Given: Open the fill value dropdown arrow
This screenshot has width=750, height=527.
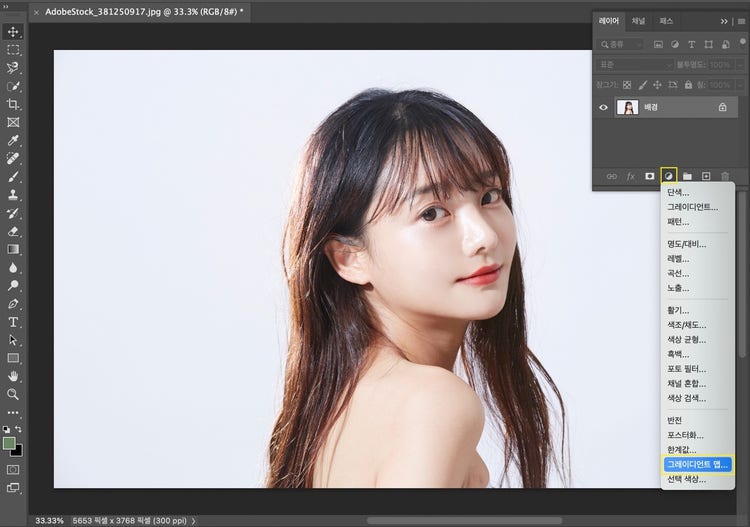Looking at the screenshot, I should (740, 85).
